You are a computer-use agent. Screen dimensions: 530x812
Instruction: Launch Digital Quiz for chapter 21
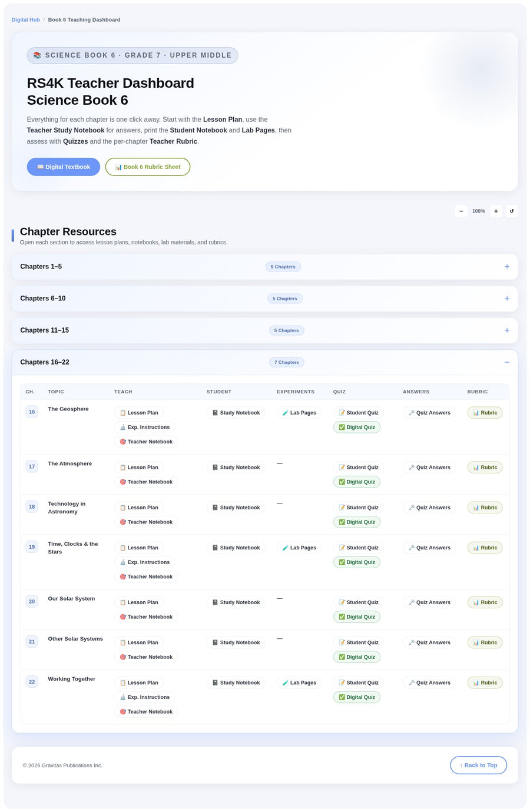[357, 657]
